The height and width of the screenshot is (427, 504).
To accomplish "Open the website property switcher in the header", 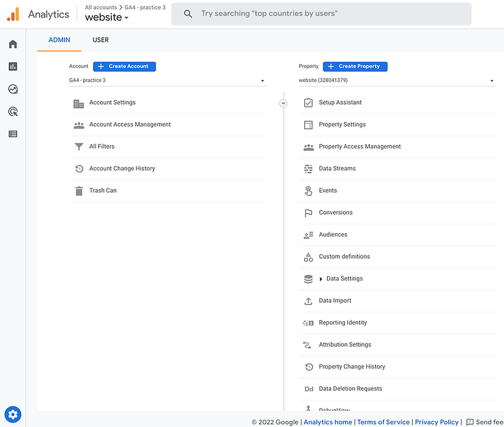I will 107,17.
